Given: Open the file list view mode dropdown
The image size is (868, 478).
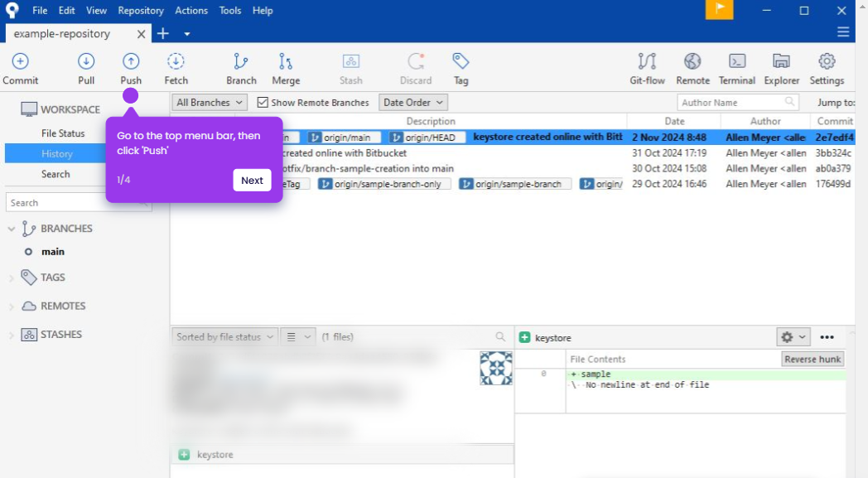Looking at the screenshot, I should [298, 337].
